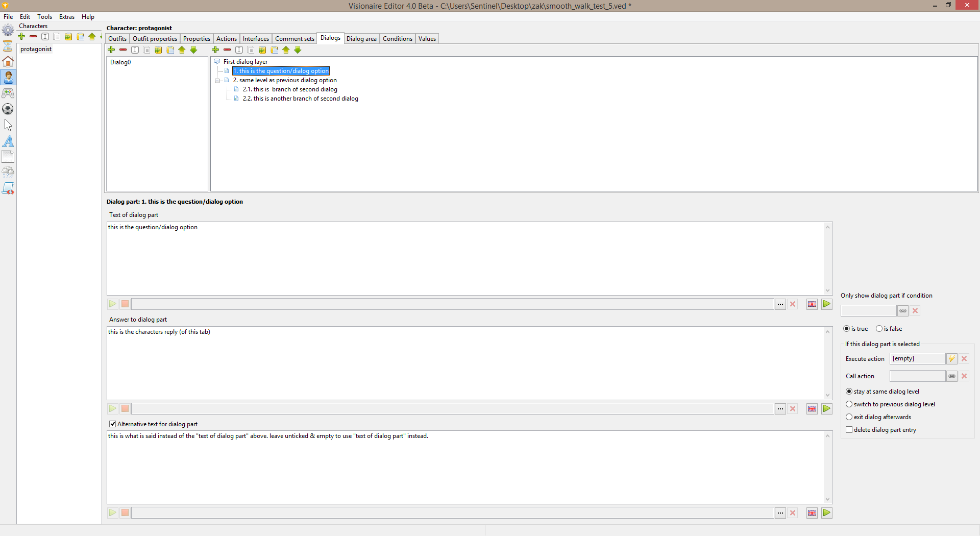The image size is (980, 536).
Task: Open the Interfaces section (gamepad icon)
Action: tap(8, 93)
